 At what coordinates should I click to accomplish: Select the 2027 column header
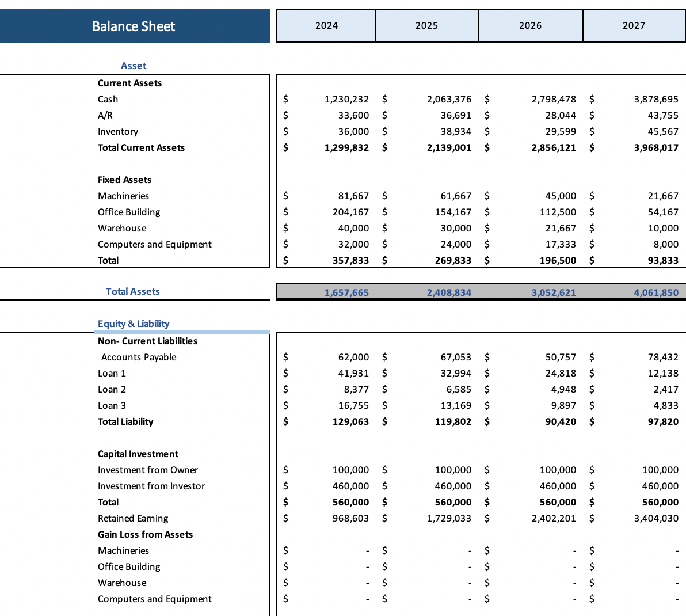(634, 25)
